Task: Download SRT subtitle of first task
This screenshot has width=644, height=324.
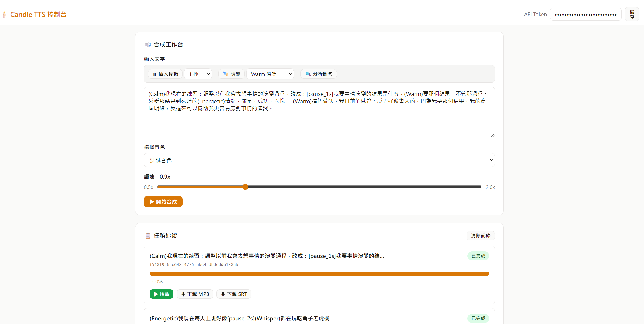Action: [x=234, y=294]
